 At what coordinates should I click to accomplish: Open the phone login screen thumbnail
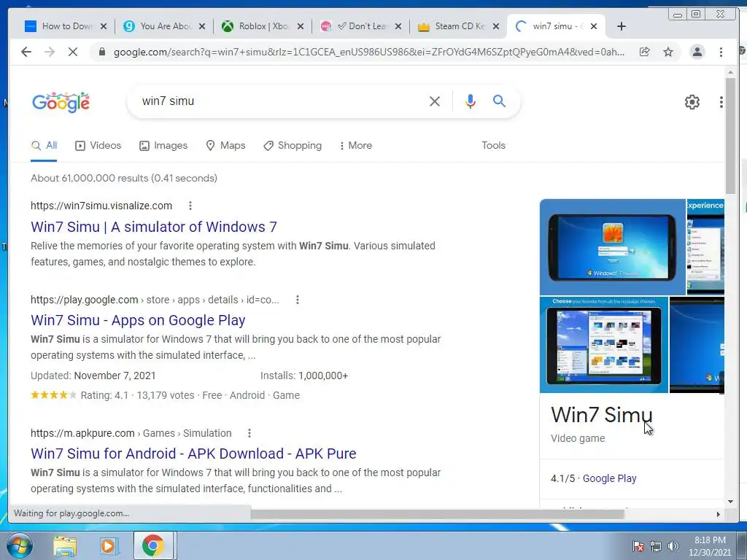612,247
